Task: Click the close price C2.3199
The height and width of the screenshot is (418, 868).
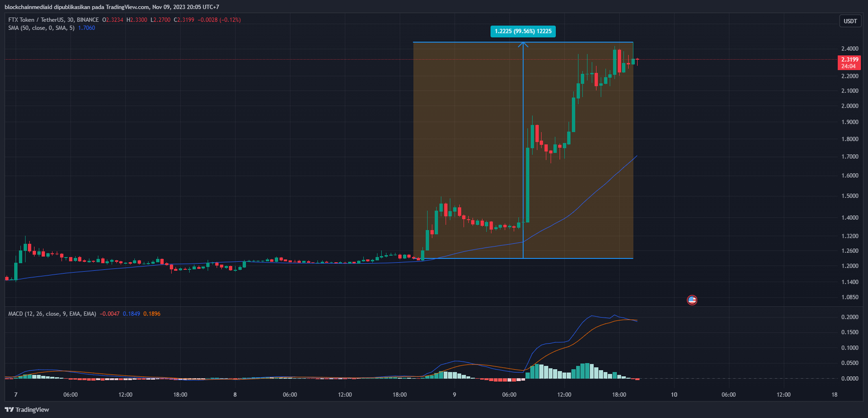Action: coord(184,20)
